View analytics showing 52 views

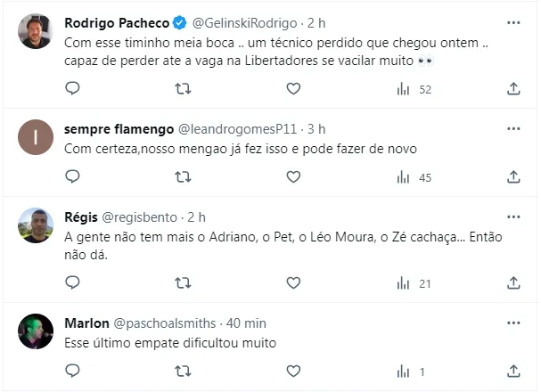pyautogui.click(x=414, y=88)
